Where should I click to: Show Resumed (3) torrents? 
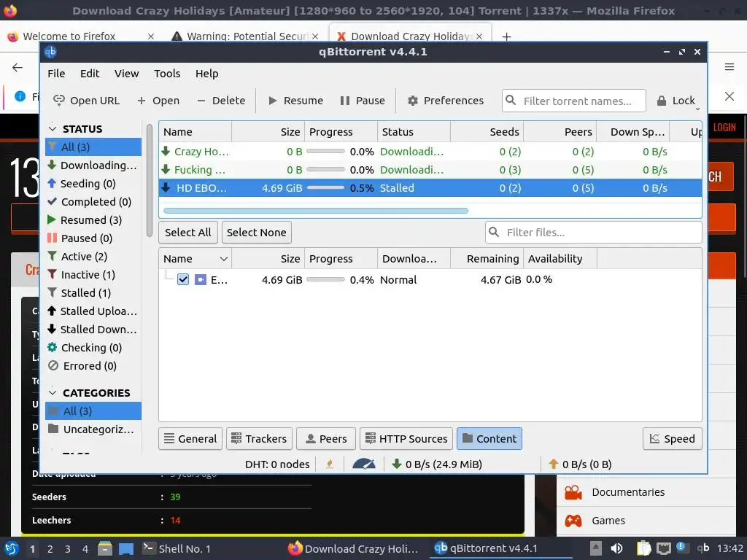point(93,220)
